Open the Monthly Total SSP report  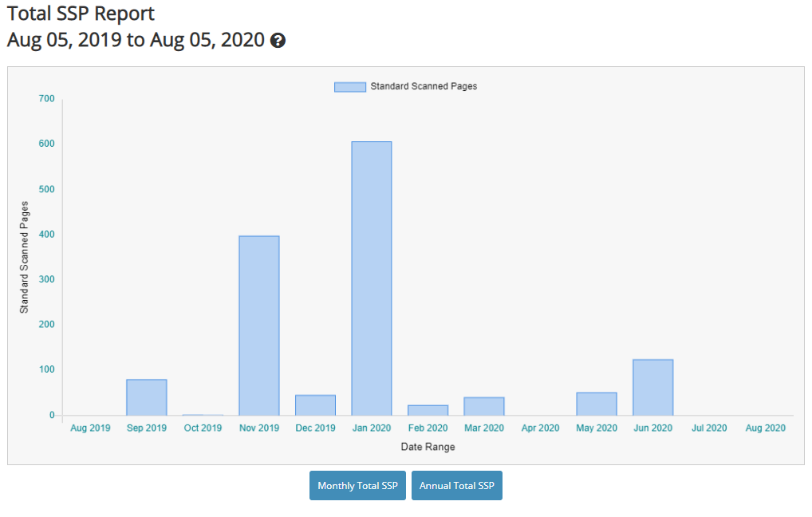(357, 486)
